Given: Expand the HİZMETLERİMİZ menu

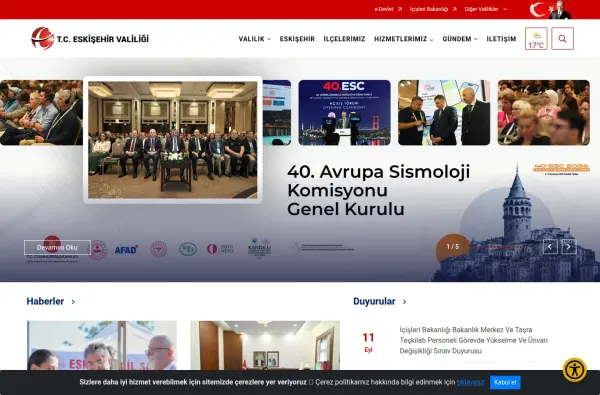Looking at the screenshot, I should [404, 39].
